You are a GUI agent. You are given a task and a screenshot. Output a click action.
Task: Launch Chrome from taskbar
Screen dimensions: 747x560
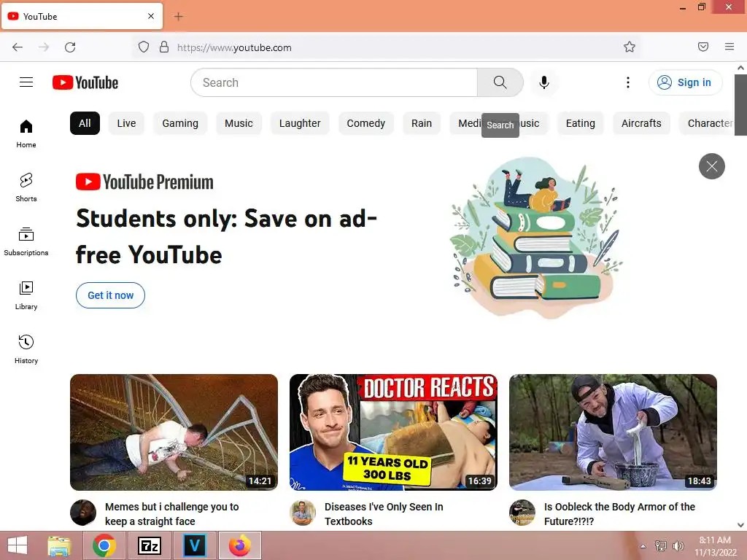(x=104, y=545)
